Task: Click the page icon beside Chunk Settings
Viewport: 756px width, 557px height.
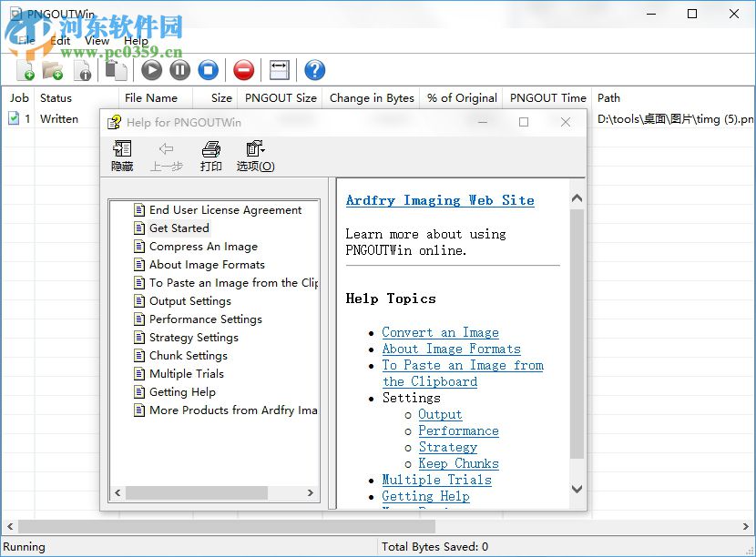Action: click(139, 356)
